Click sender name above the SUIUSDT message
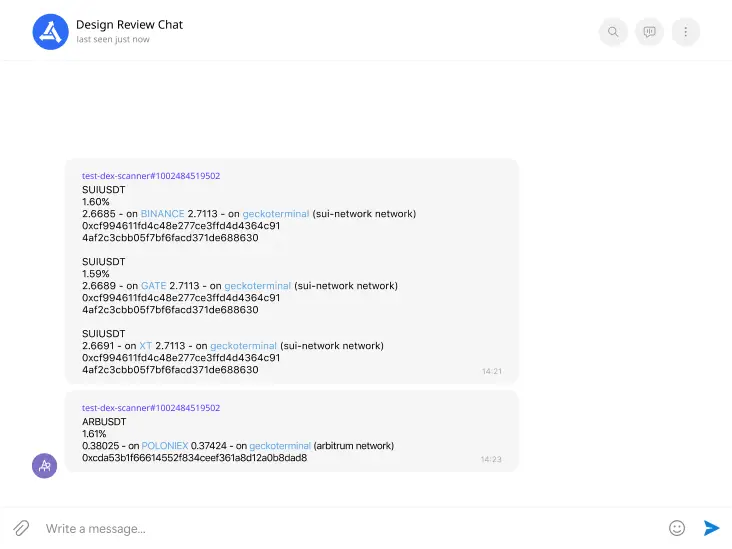This screenshot has width=732, height=549. coord(150,176)
